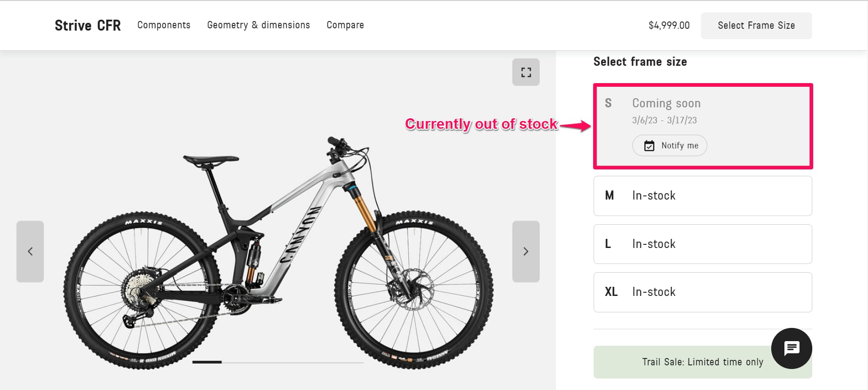This screenshot has width=868, height=390.
Task: Click the Strive CFR title
Action: point(88,25)
